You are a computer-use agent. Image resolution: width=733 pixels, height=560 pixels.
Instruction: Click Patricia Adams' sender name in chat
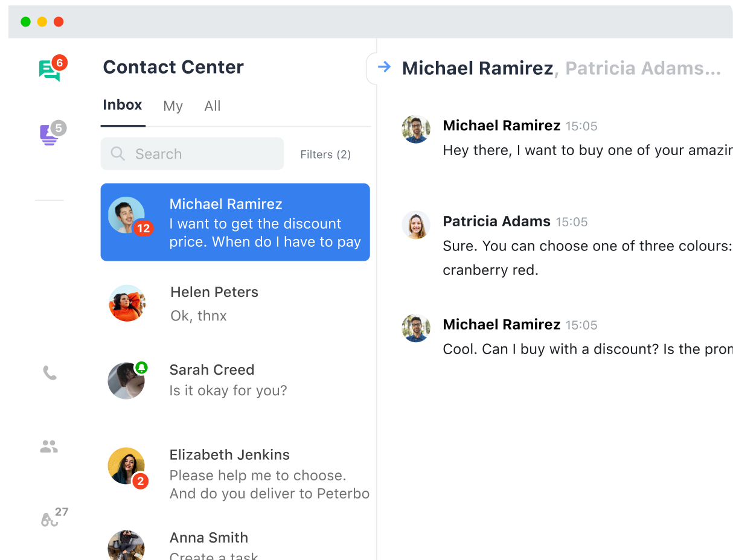click(x=496, y=221)
